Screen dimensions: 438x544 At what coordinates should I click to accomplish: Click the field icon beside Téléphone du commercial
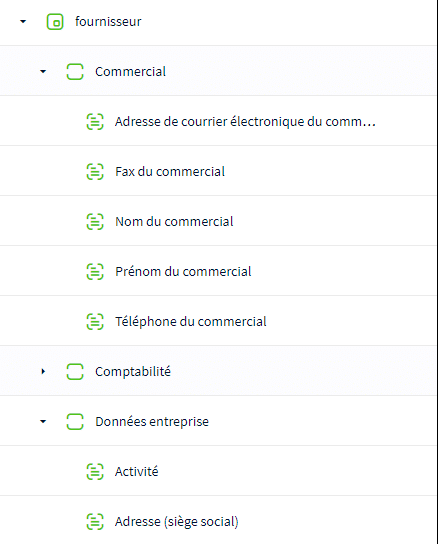[x=95, y=321]
